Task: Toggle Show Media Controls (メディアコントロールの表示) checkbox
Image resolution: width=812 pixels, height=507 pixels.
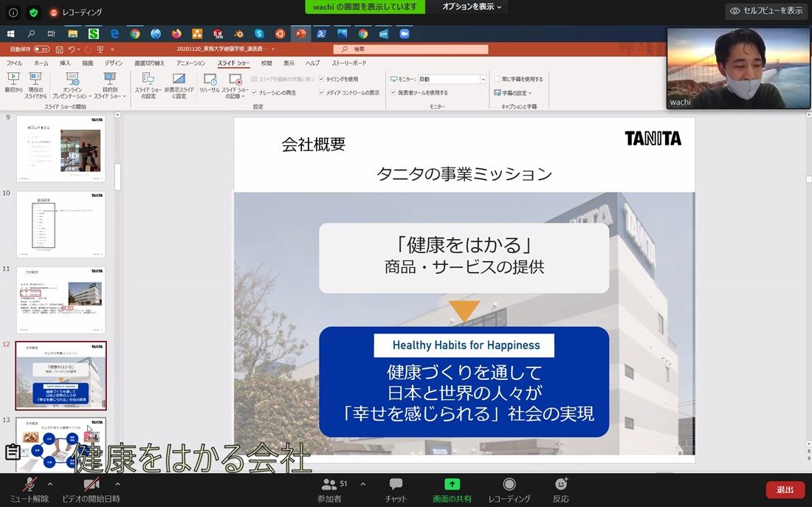Action: (x=322, y=93)
